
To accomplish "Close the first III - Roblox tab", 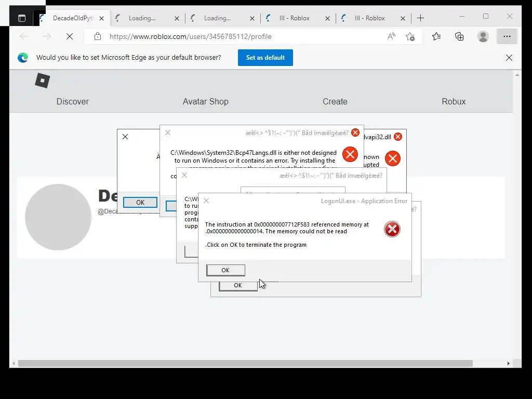I will (327, 19).
